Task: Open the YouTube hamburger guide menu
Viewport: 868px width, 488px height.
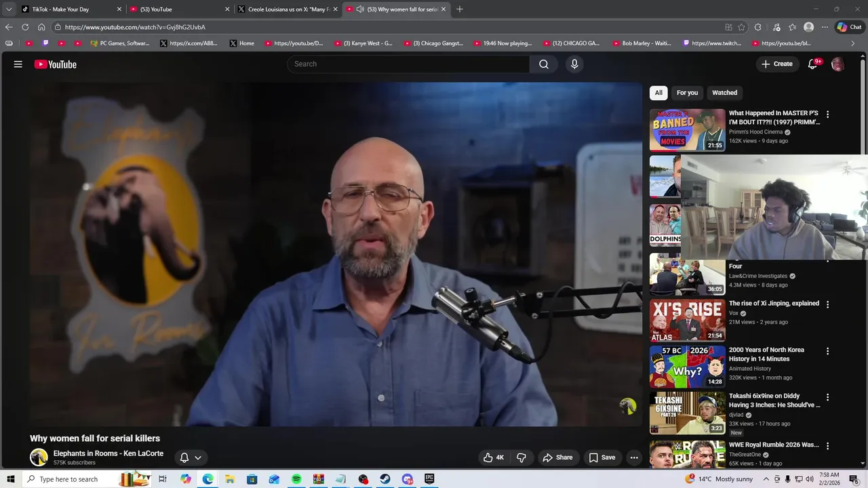Action: point(18,64)
